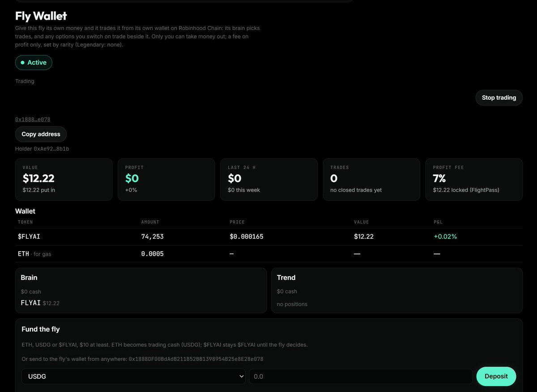Focus the deposit amount input field
The width and height of the screenshot is (537, 392).
361,376
